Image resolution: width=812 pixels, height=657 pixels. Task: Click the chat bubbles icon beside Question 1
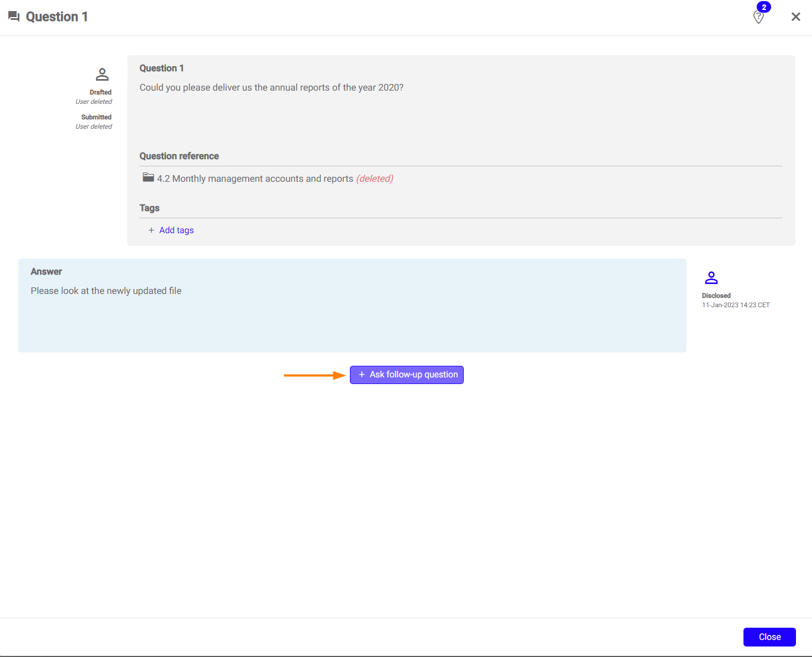pos(14,17)
